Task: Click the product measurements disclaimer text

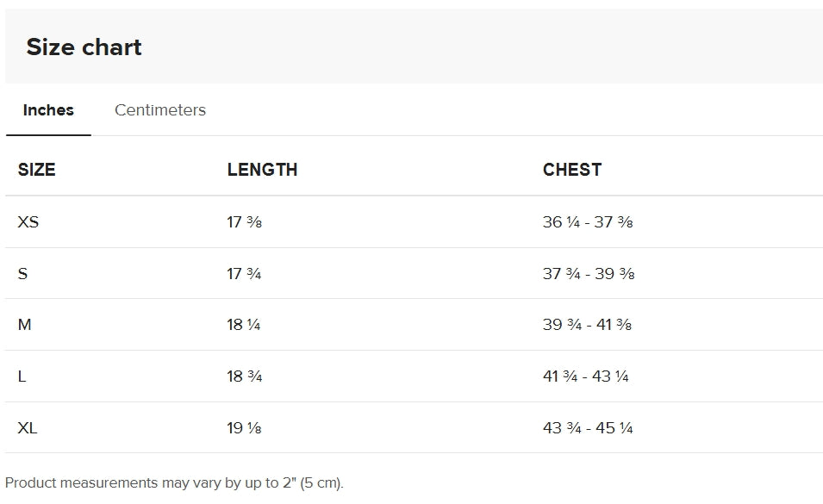Action: pos(174,482)
